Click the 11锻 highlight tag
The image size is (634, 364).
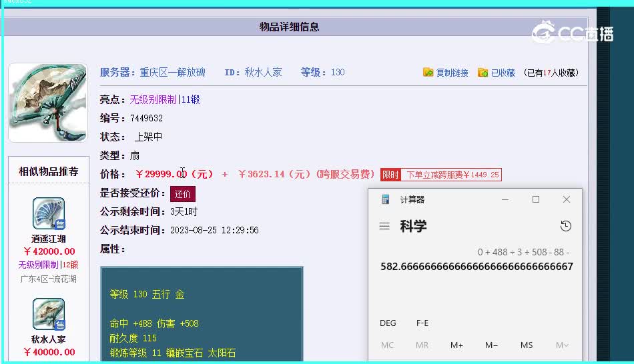pos(190,99)
